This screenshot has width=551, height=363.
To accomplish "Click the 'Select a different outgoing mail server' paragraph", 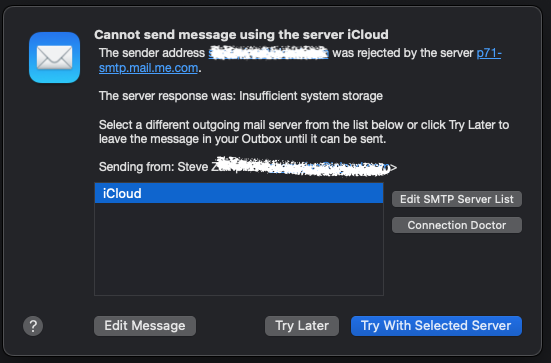I will [304, 132].
